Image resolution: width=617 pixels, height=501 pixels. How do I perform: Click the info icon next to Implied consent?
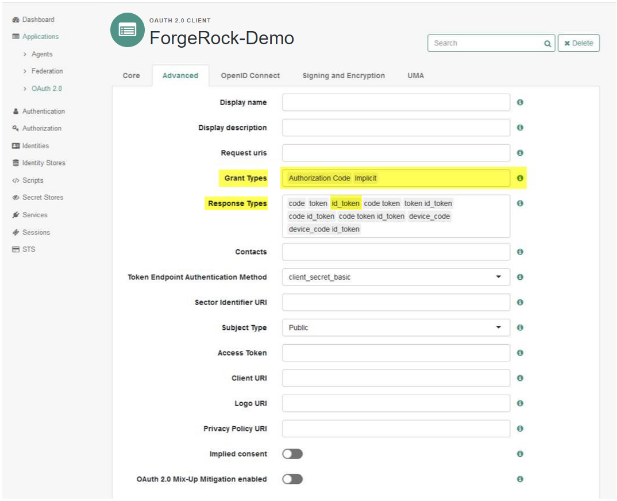pos(520,454)
